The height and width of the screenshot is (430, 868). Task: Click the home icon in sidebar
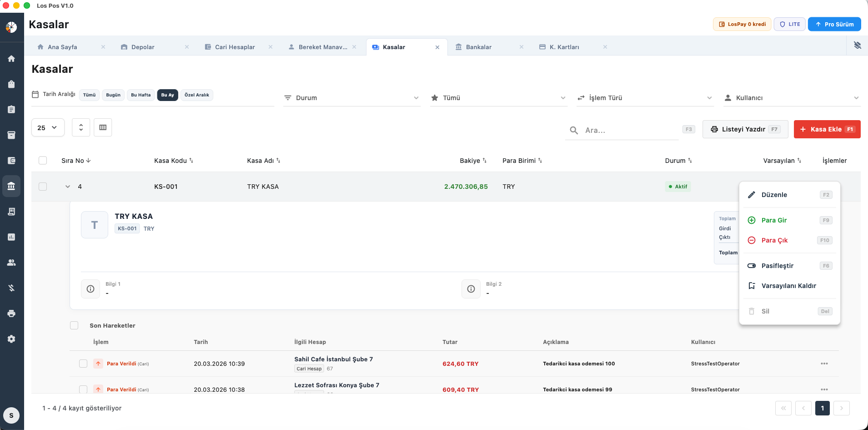(x=11, y=59)
